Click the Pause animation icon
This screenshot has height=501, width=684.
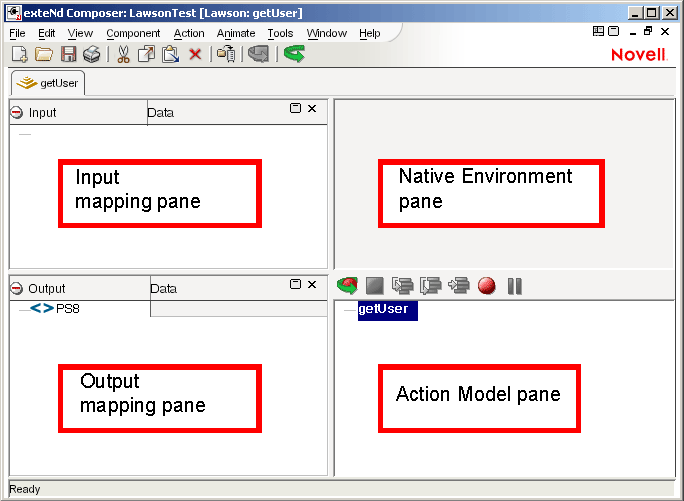point(515,286)
